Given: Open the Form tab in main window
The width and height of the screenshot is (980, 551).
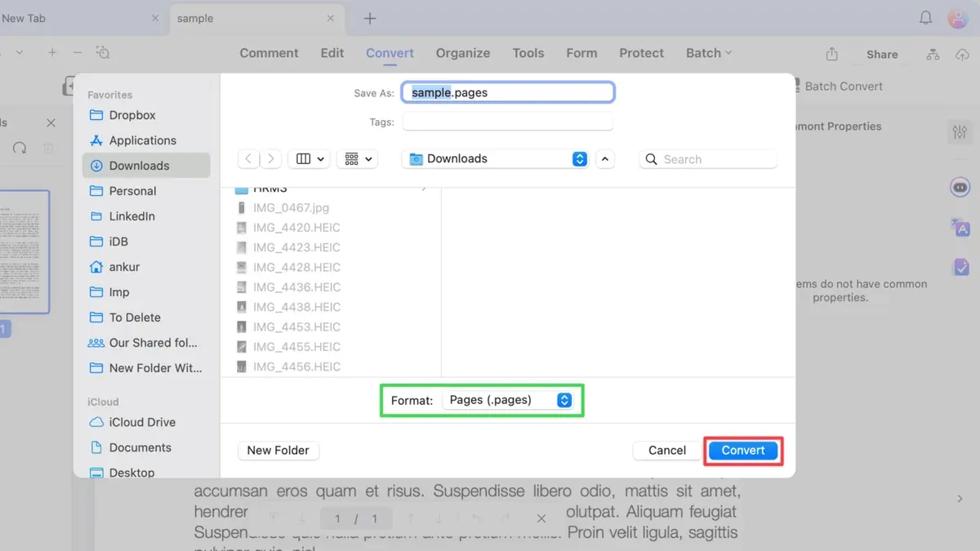Looking at the screenshot, I should tap(581, 53).
